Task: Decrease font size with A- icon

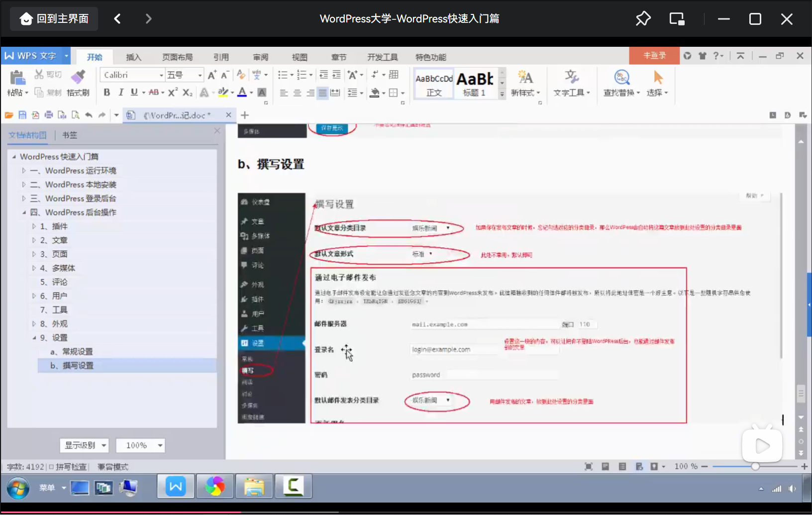Action: coord(225,75)
